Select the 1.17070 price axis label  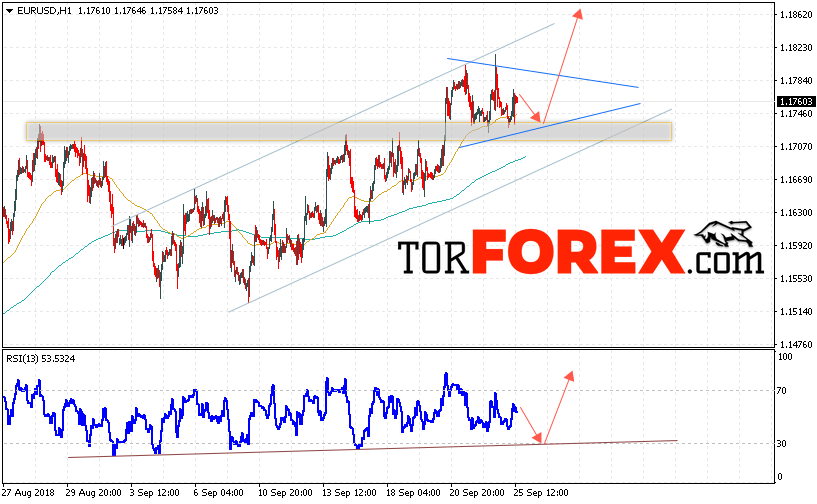pyautogui.click(x=796, y=146)
